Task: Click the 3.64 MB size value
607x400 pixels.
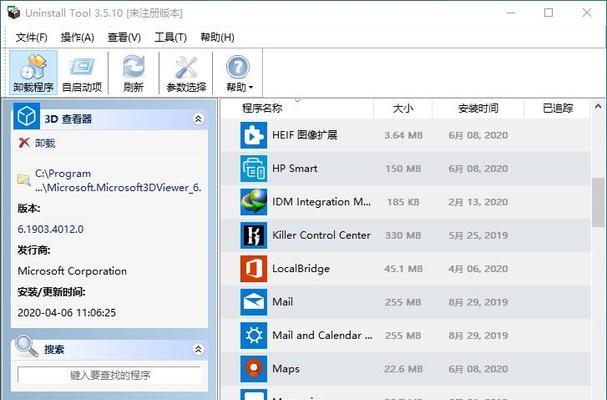Action: (x=403, y=135)
